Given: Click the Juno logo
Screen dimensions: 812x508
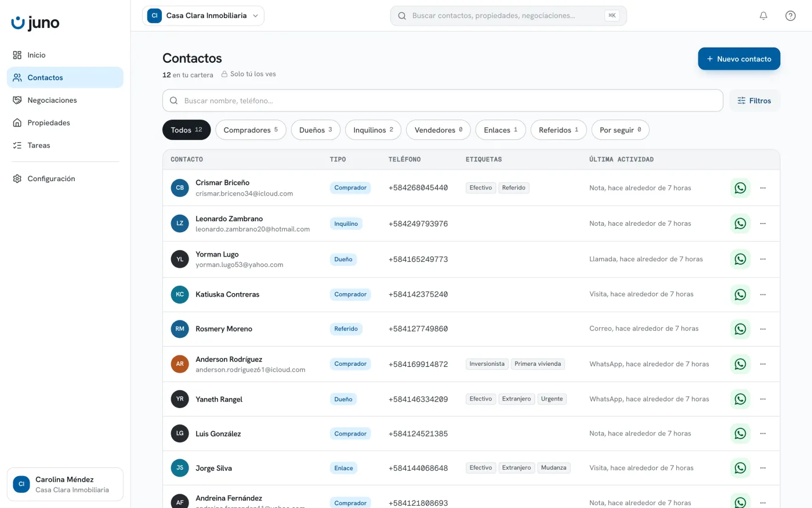Looking at the screenshot, I should [35, 23].
